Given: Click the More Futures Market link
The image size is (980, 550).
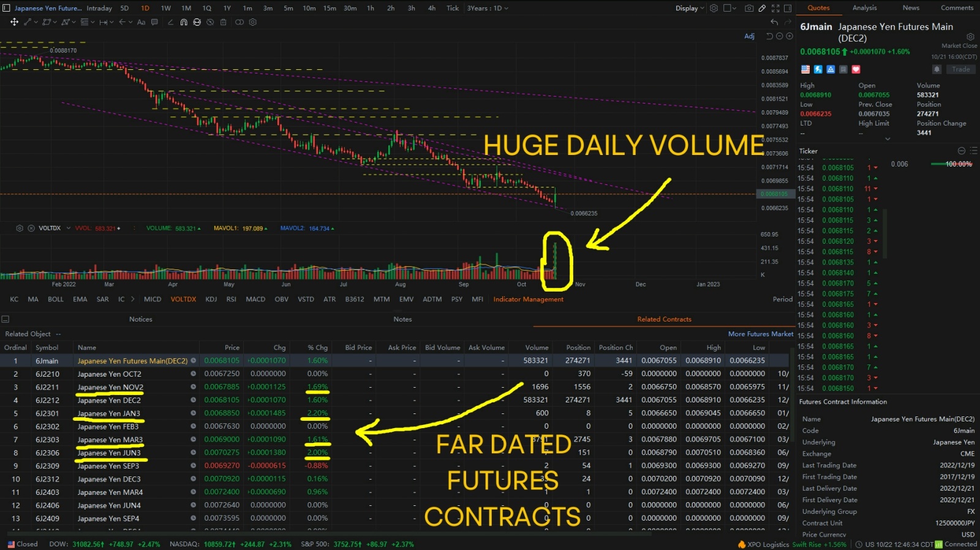Looking at the screenshot, I should 760,334.
